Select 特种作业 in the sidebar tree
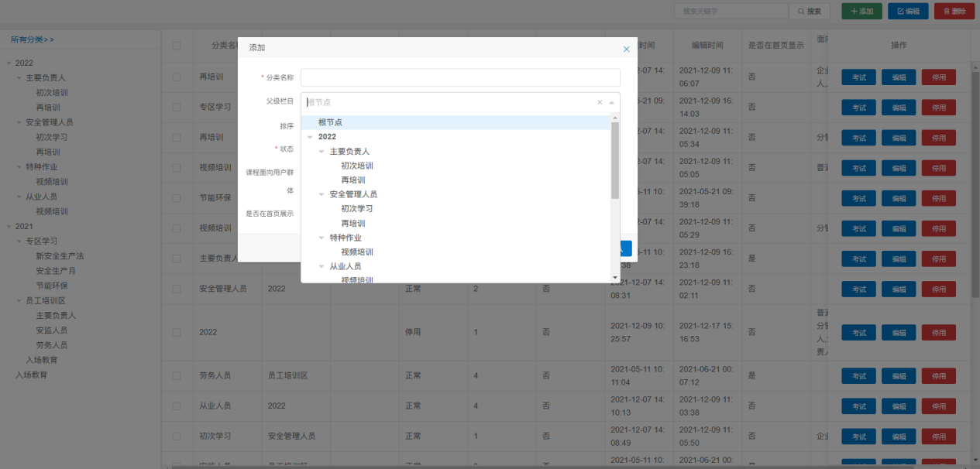This screenshot has height=469, width=980. pos(41,167)
